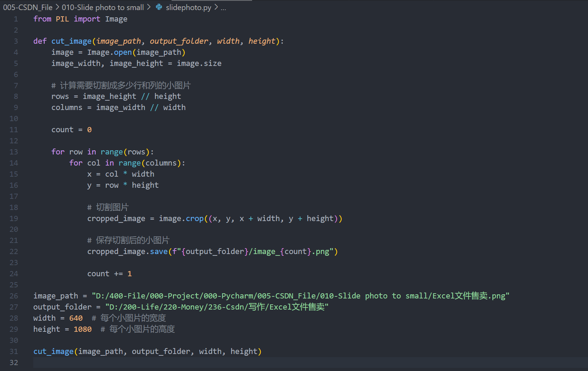Click line number 1 in the gutter

[x=16, y=19]
